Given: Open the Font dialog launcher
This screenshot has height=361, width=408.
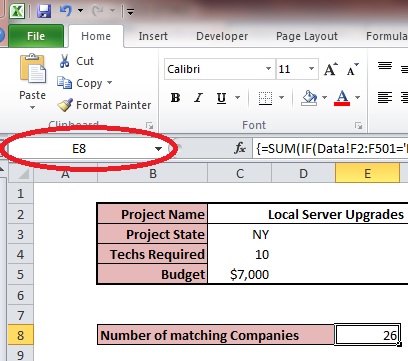Looking at the screenshot, I should pos(358,126).
